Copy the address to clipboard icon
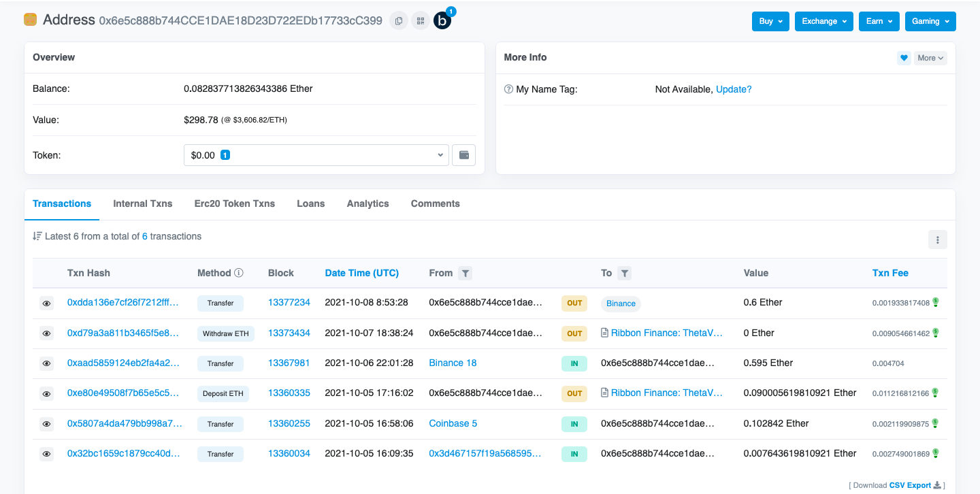 pyautogui.click(x=399, y=21)
